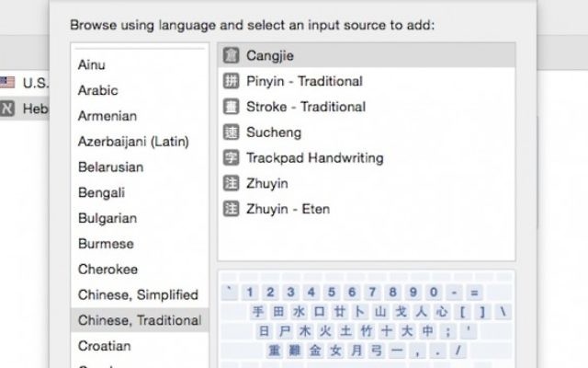The height and width of the screenshot is (368, 588).
Task: Choose Belarusian language
Action: pos(140,167)
